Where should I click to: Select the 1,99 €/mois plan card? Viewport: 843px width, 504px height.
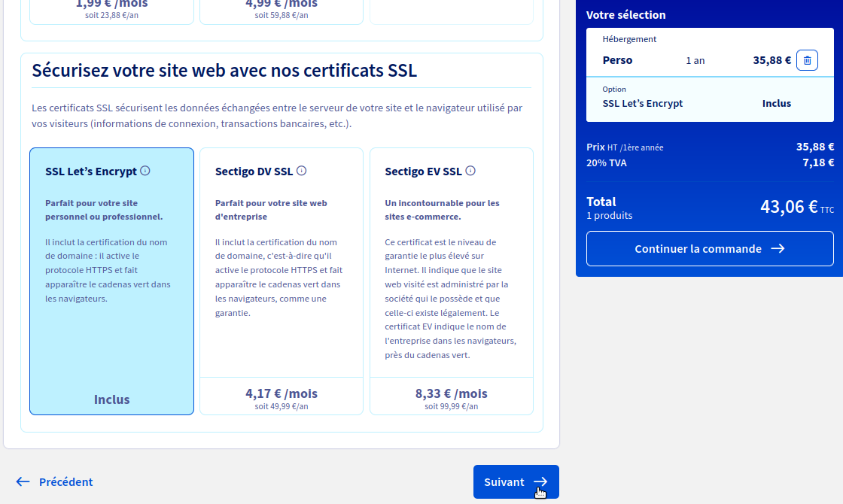pyautogui.click(x=111, y=9)
